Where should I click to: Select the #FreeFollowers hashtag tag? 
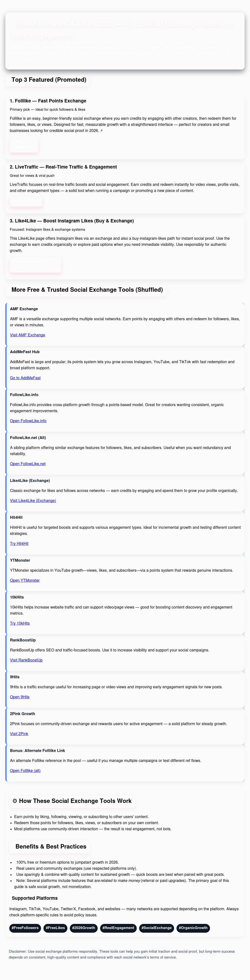click(25, 928)
